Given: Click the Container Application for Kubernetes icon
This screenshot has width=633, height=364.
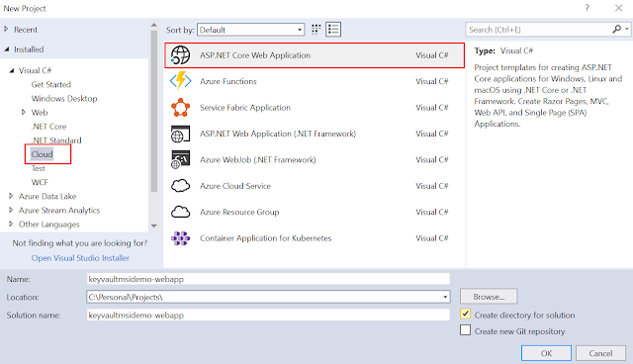Looking at the screenshot, I should coord(180,238).
